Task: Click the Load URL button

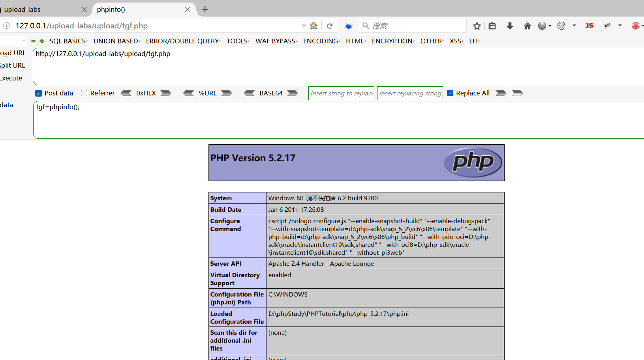Action: click(x=13, y=53)
